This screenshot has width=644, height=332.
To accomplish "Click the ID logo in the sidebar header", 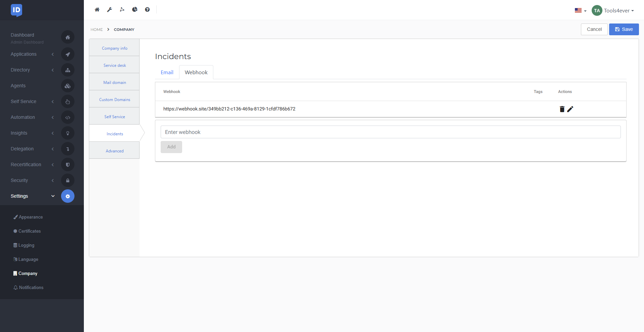I will tap(16, 10).
